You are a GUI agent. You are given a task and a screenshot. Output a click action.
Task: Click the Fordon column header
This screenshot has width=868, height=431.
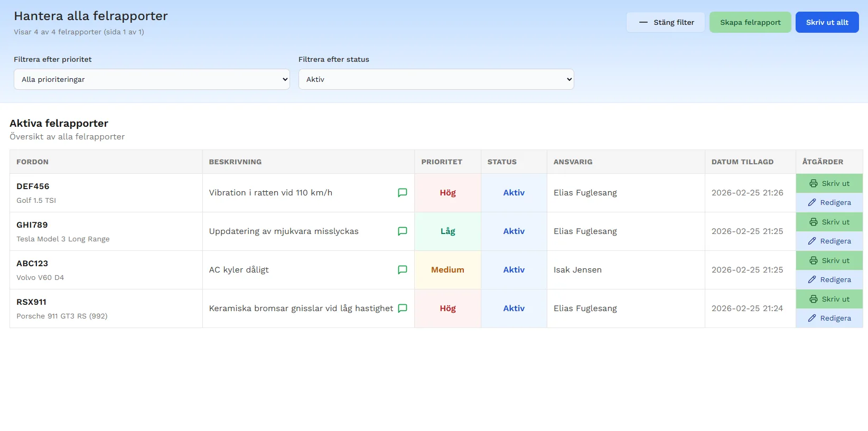[x=32, y=162]
